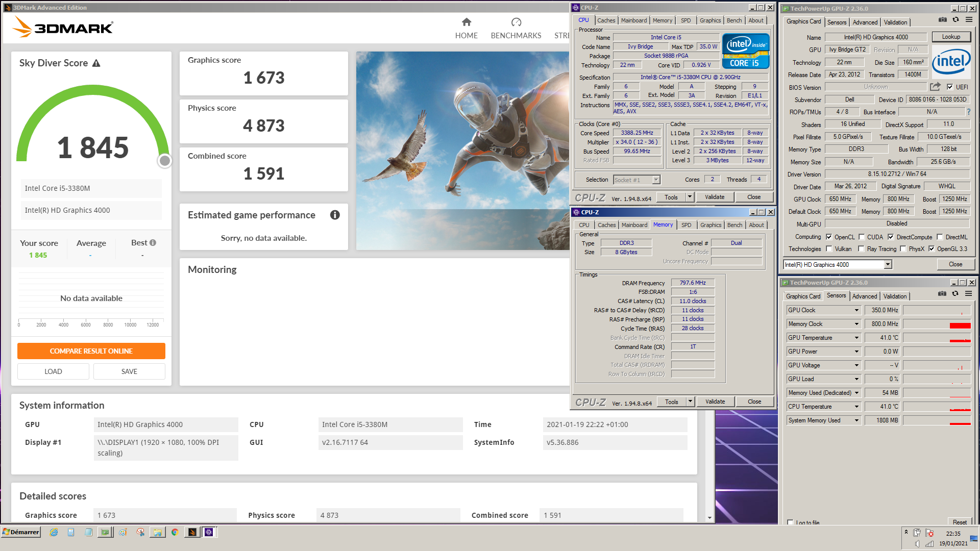Screen dimensions: 980x551
Task: Expand the Memory Clock sensor dropdown
Action: (x=857, y=324)
